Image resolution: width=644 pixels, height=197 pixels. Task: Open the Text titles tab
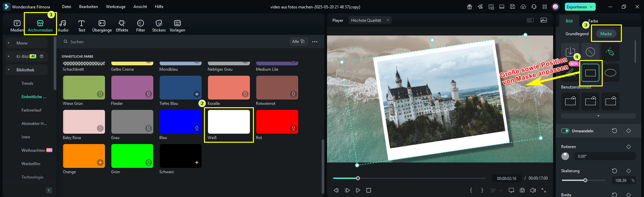(x=82, y=26)
